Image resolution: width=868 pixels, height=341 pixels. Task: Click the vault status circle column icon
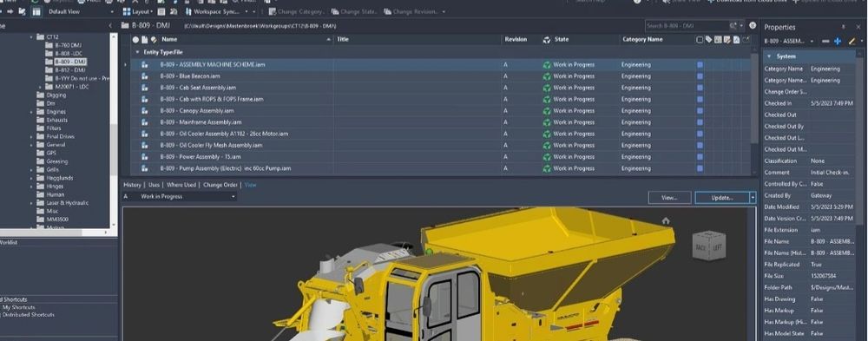point(135,39)
